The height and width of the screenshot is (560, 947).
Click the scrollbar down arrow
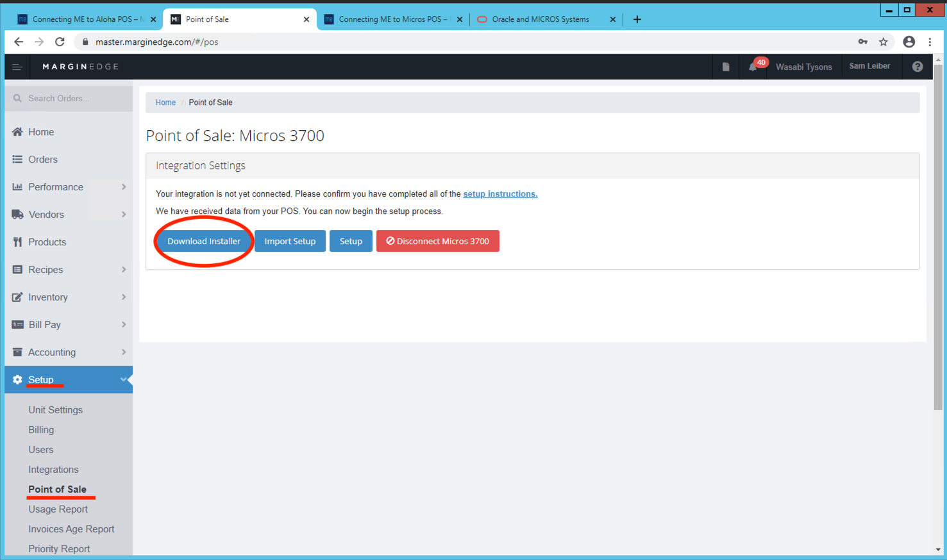[938, 550]
